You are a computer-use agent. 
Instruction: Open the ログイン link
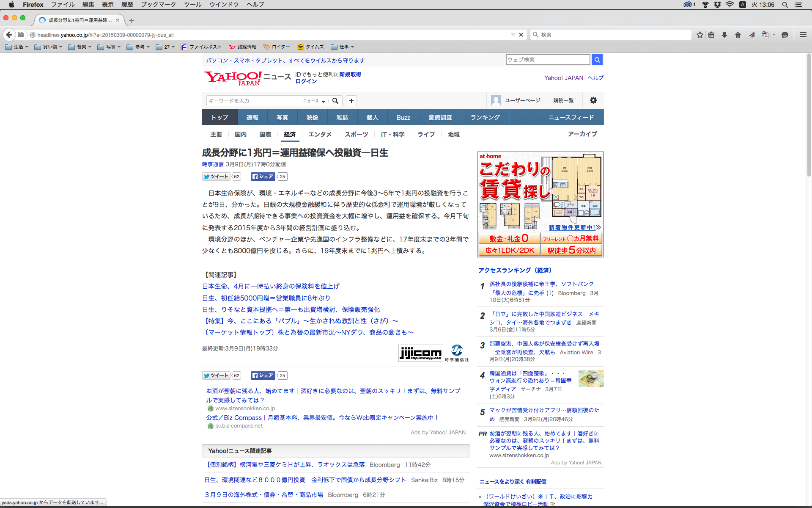tap(306, 81)
